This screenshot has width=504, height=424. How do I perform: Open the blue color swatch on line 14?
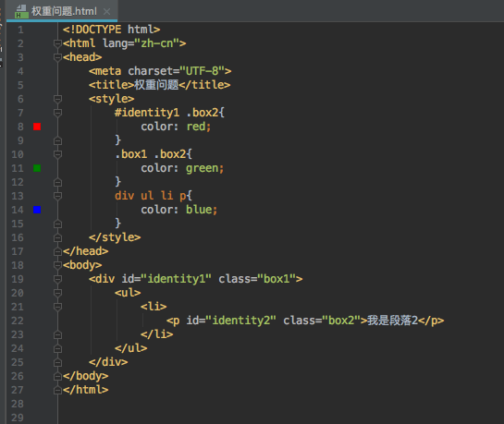click(x=37, y=210)
